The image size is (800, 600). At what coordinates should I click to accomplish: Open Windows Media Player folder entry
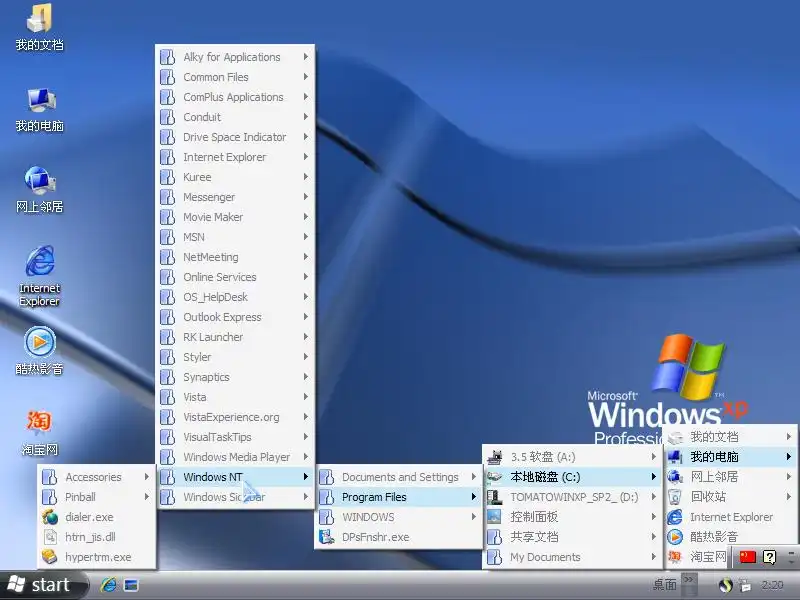(235, 457)
